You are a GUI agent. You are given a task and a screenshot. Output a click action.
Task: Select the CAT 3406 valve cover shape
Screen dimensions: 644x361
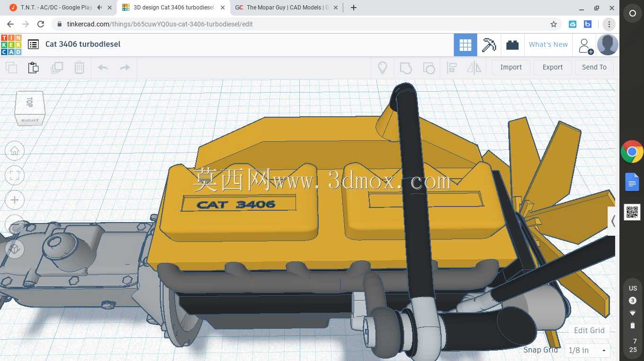click(x=239, y=203)
